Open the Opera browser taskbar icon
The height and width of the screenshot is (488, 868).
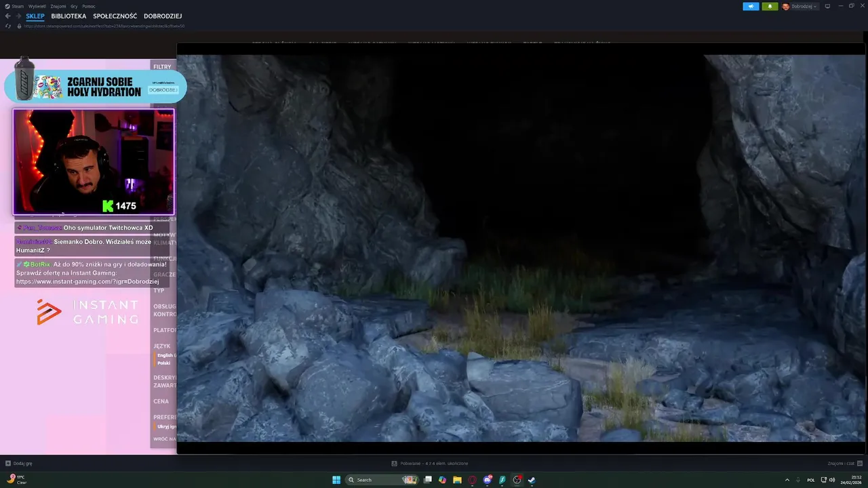point(472,480)
